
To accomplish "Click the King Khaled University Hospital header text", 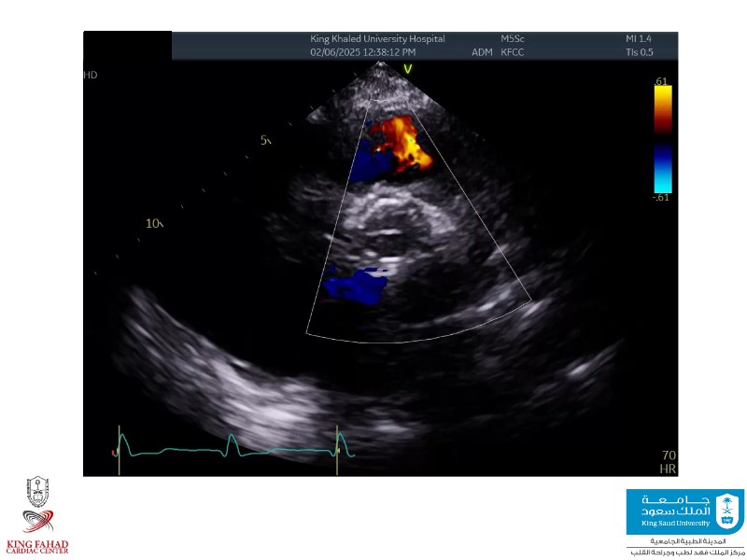I will point(377,39).
